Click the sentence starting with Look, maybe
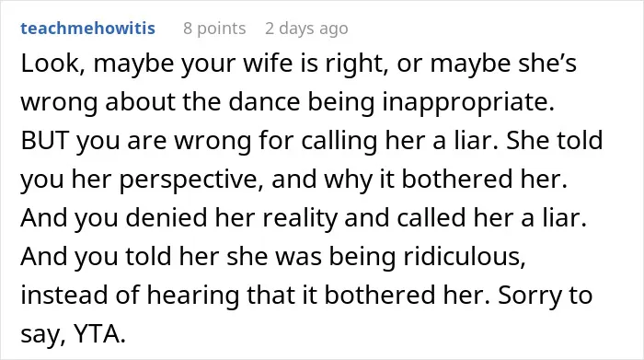644x360 pixels. (x=299, y=82)
